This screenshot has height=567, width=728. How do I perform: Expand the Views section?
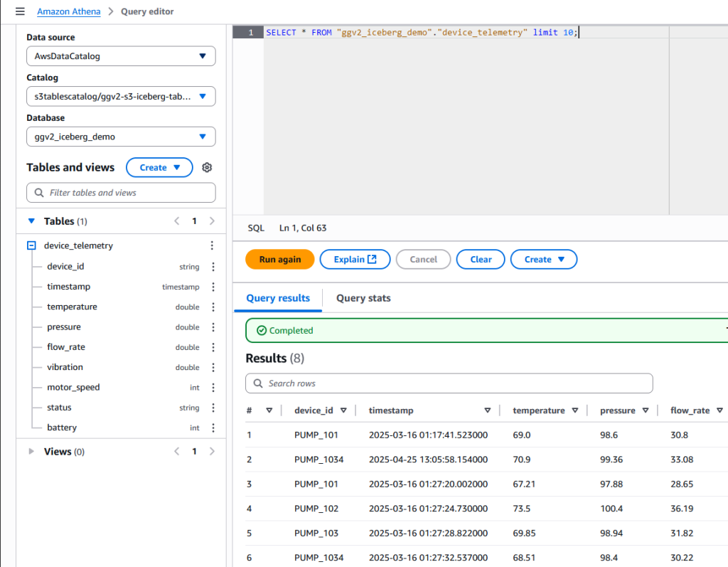[x=31, y=451]
